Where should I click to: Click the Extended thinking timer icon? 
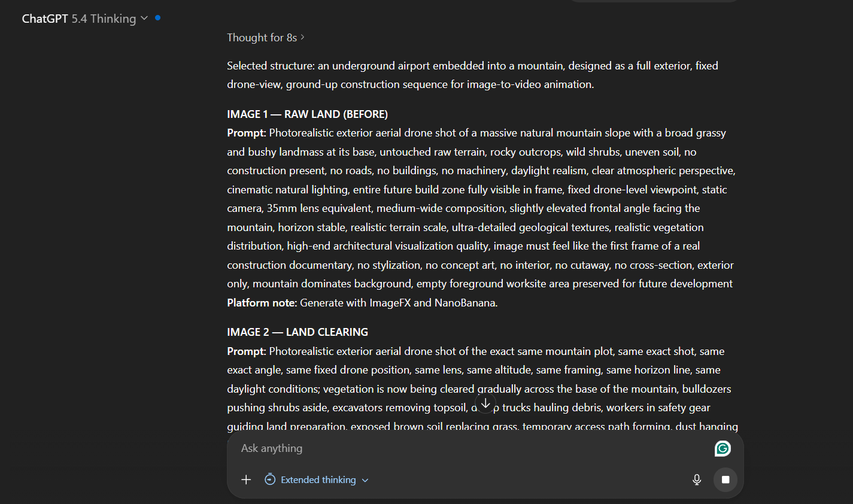tap(270, 479)
